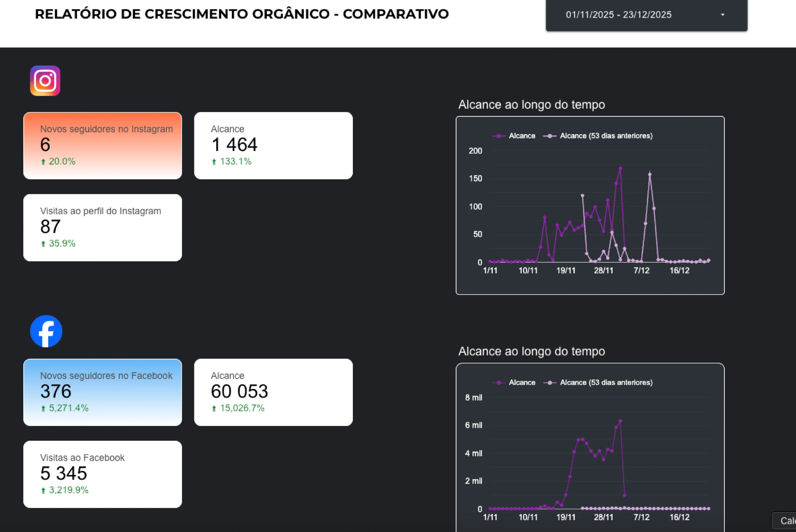Click the Facebook logo icon
Viewport: 796px width, 532px height.
coord(46,331)
